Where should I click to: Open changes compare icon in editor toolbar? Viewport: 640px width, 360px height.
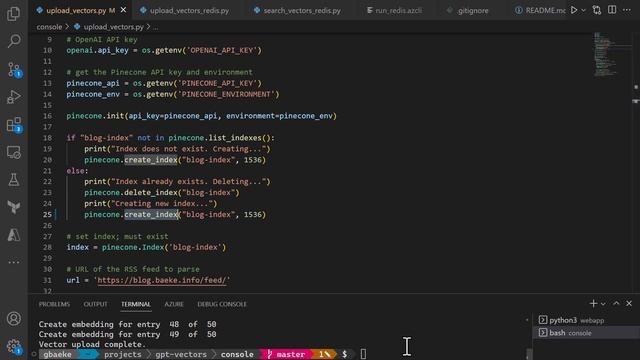click(x=597, y=10)
